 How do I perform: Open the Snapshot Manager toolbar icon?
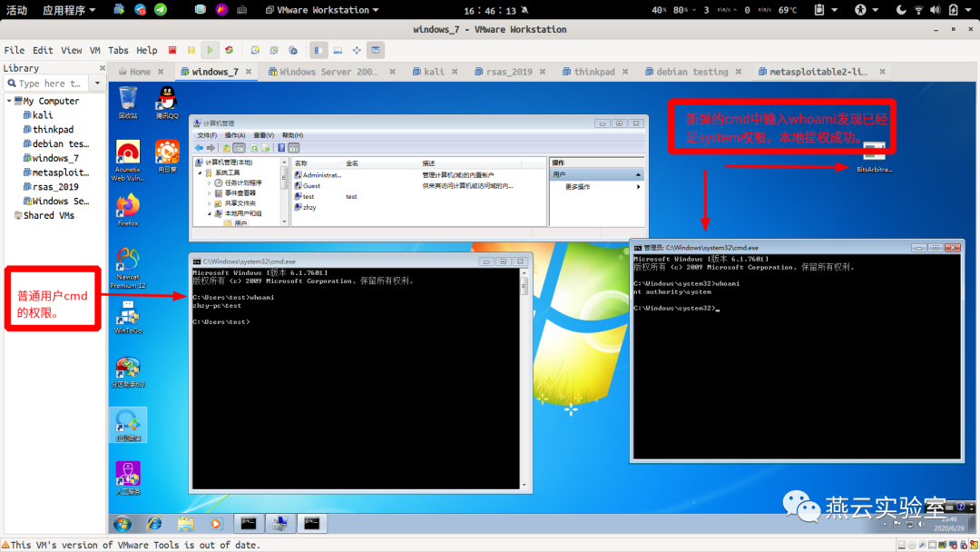click(x=293, y=50)
